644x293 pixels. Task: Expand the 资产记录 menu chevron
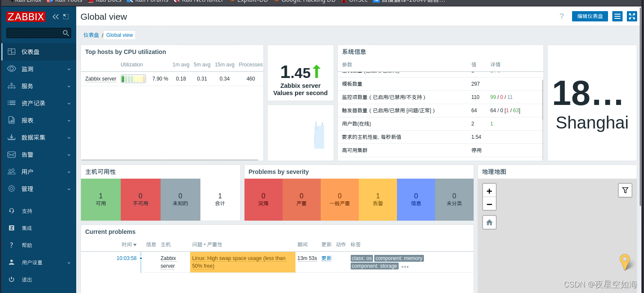click(x=69, y=103)
